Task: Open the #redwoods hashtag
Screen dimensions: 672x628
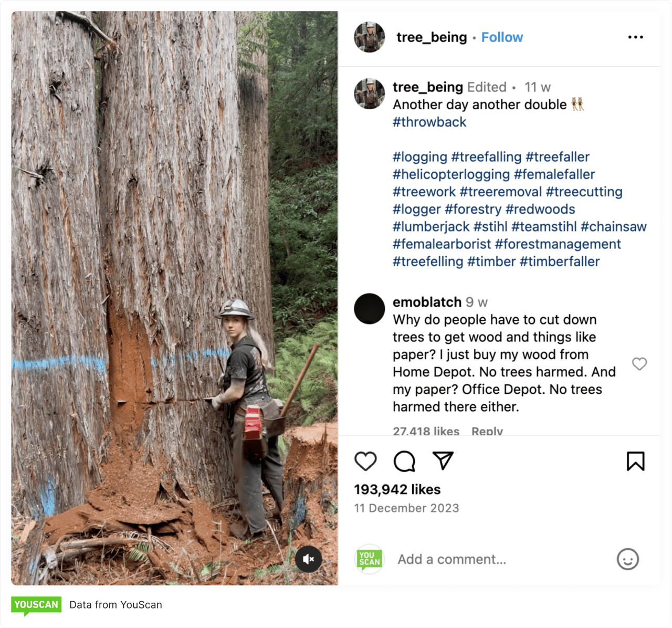Action: coord(540,209)
